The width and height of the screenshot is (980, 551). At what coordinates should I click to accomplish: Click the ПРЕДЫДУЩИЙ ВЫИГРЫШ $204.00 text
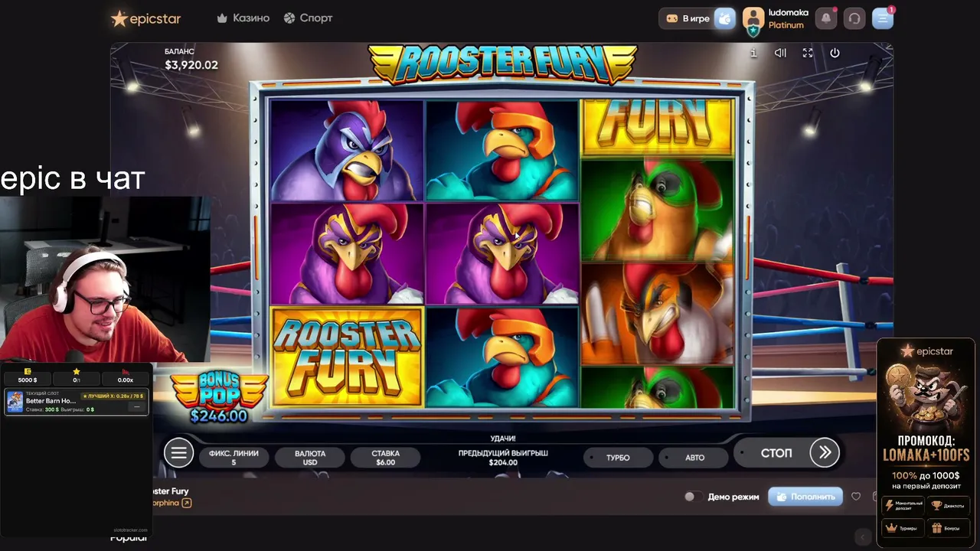(x=503, y=458)
